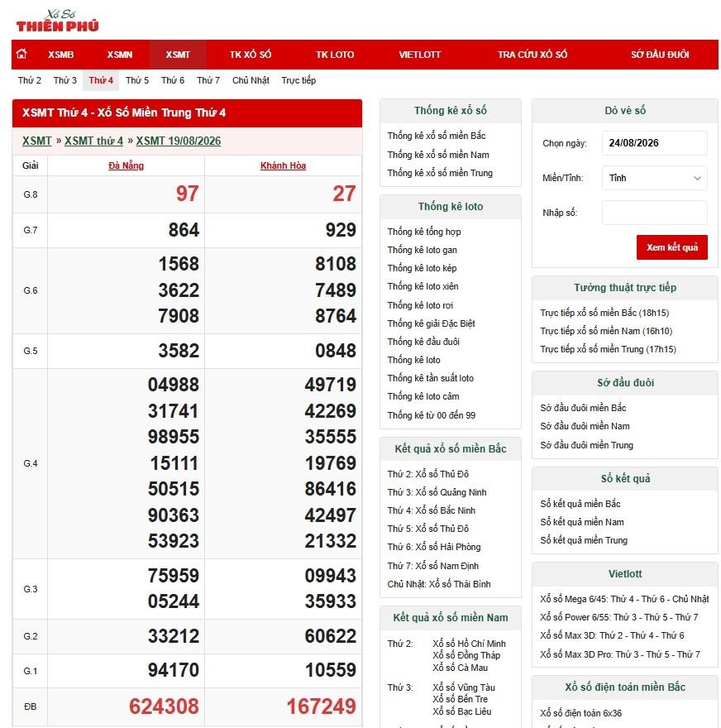
Task: Switch to the Chủ Nhật tab
Action: click(x=251, y=80)
